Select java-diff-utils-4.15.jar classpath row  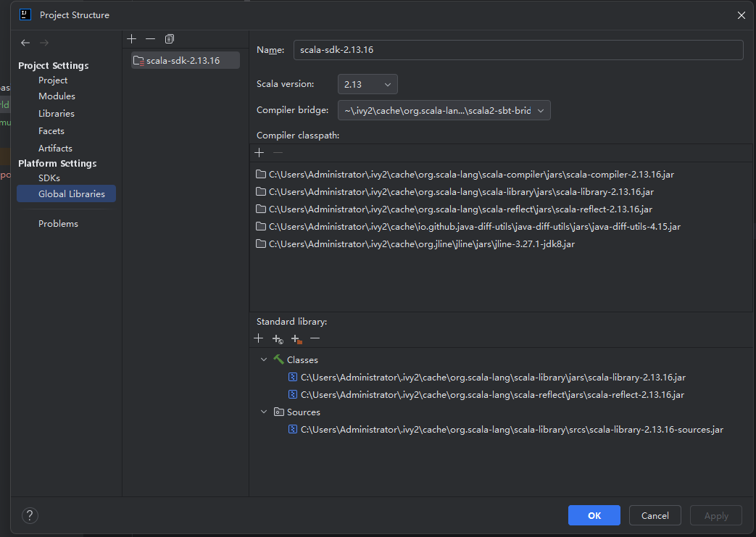[x=502, y=226]
